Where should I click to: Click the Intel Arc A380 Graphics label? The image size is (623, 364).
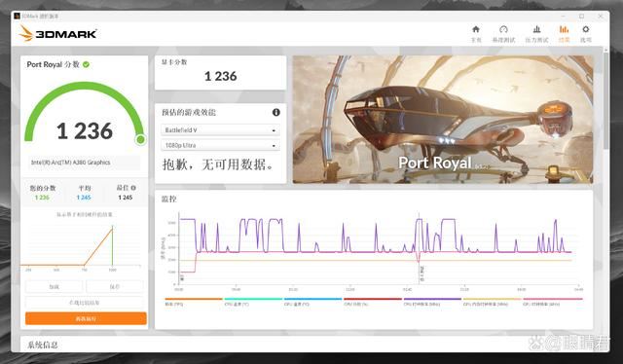(71, 163)
